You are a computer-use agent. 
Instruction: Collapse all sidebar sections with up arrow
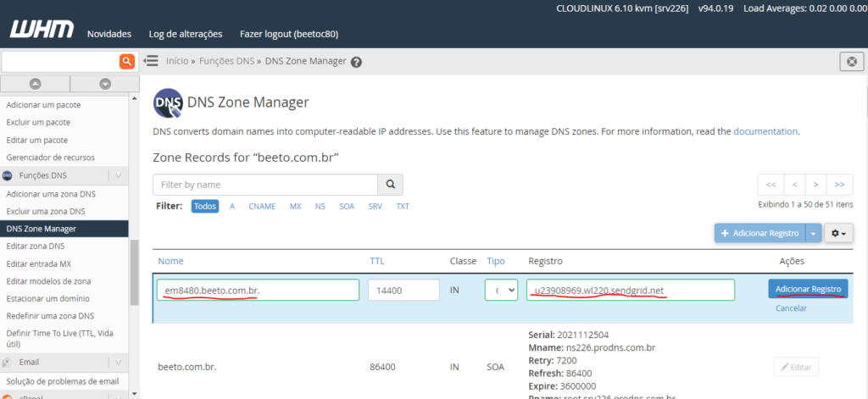(36, 84)
